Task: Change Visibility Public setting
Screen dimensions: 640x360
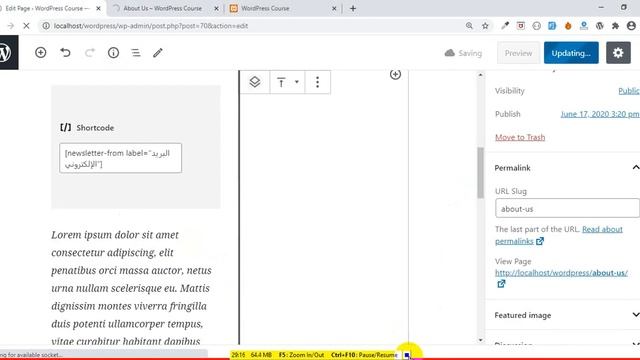Action: (x=629, y=91)
